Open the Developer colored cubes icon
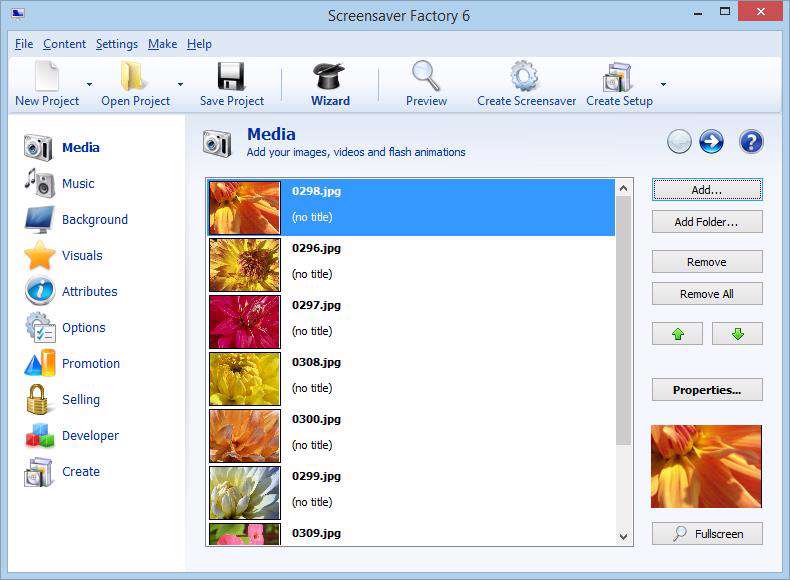 point(39,435)
